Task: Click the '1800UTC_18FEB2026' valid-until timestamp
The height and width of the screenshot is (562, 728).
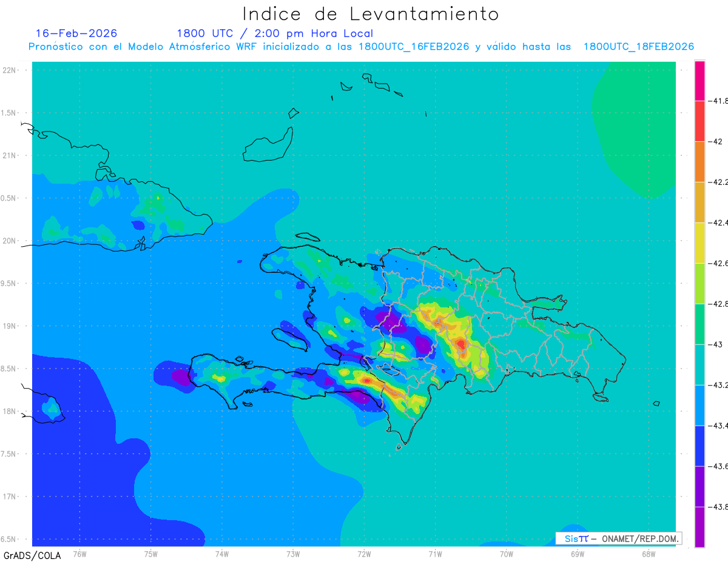Action: [x=639, y=47]
